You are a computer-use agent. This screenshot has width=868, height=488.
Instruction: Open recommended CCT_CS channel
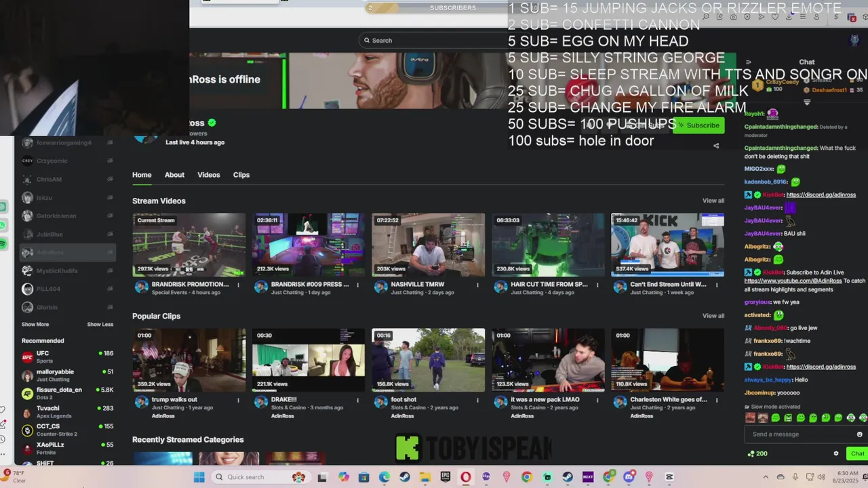point(67,430)
